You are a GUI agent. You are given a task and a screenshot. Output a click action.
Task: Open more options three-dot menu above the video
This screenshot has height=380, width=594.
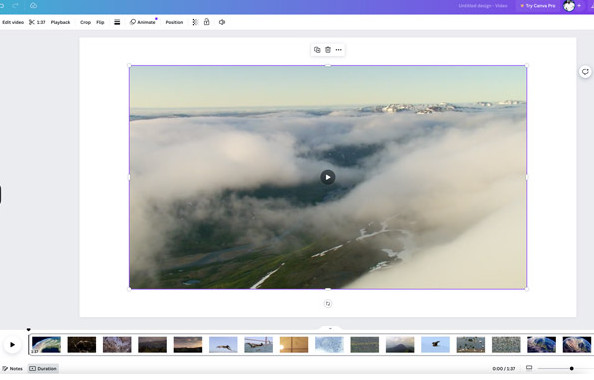tap(339, 50)
